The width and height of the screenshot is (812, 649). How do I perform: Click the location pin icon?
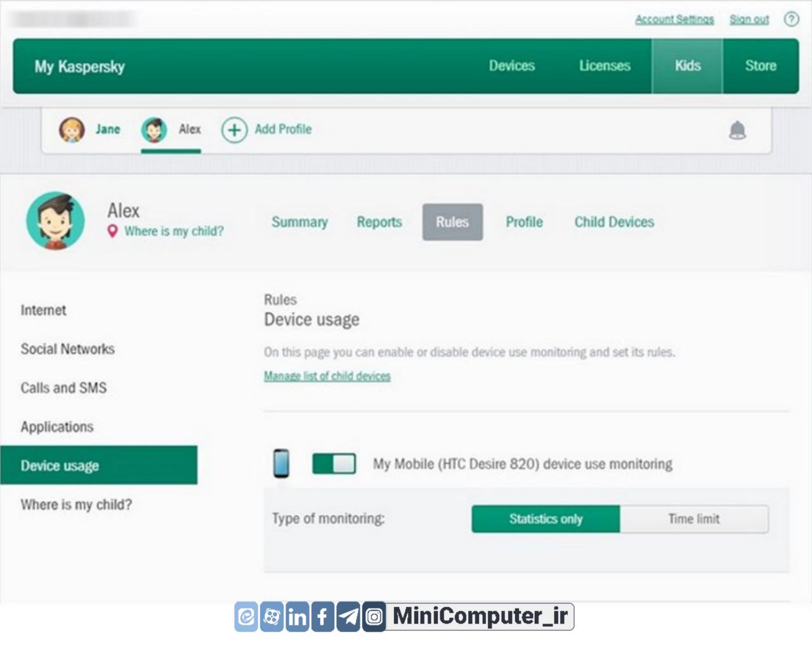(x=112, y=231)
